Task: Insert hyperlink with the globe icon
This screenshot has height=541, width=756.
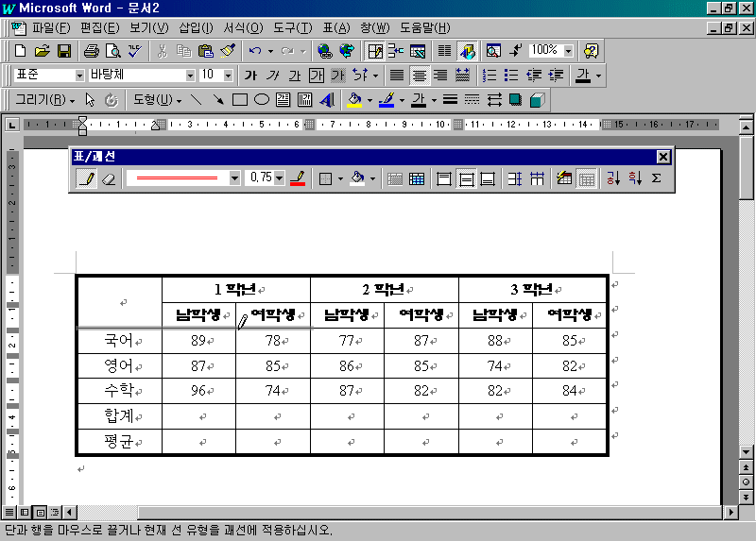Action: [x=325, y=51]
